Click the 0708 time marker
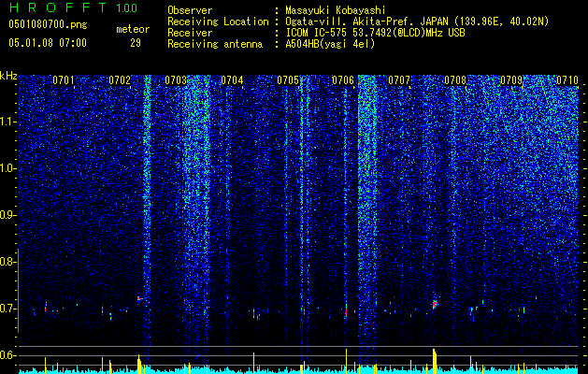This screenshot has width=588, height=374. point(455,80)
